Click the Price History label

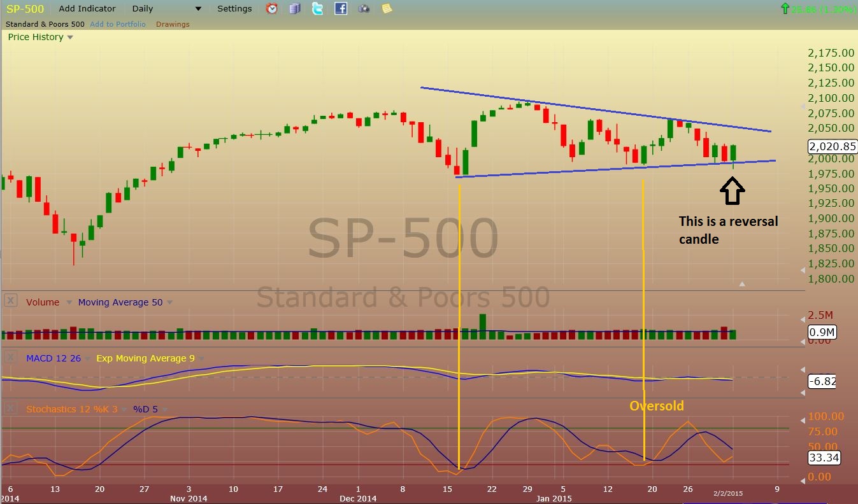36,37
